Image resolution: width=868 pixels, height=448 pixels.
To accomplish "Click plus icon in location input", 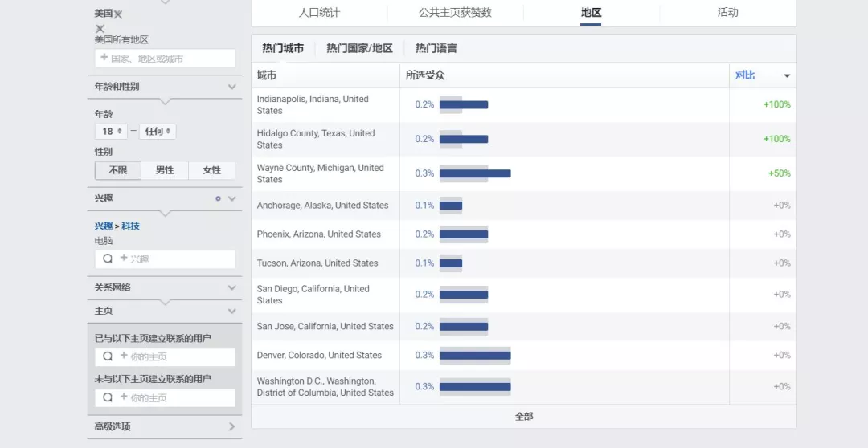I will point(104,58).
